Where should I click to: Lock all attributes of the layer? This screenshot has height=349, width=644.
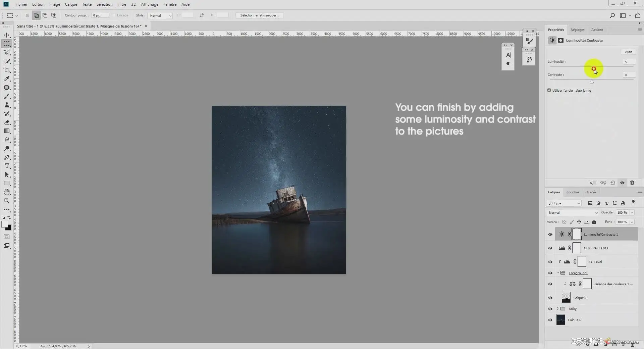pos(594,222)
